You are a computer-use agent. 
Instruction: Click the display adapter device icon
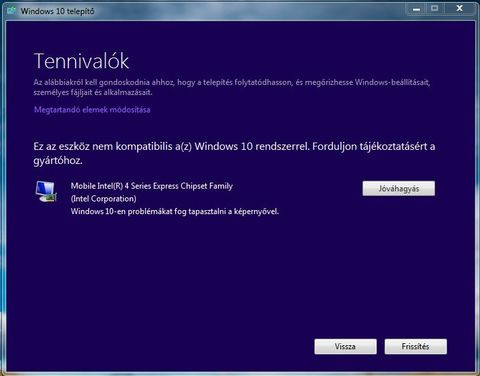click(x=46, y=191)
